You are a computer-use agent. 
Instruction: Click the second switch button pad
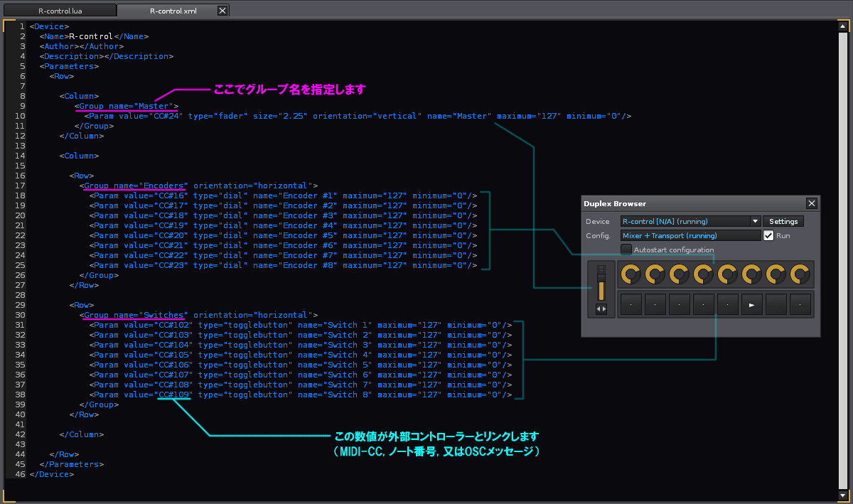click(655, 304)
